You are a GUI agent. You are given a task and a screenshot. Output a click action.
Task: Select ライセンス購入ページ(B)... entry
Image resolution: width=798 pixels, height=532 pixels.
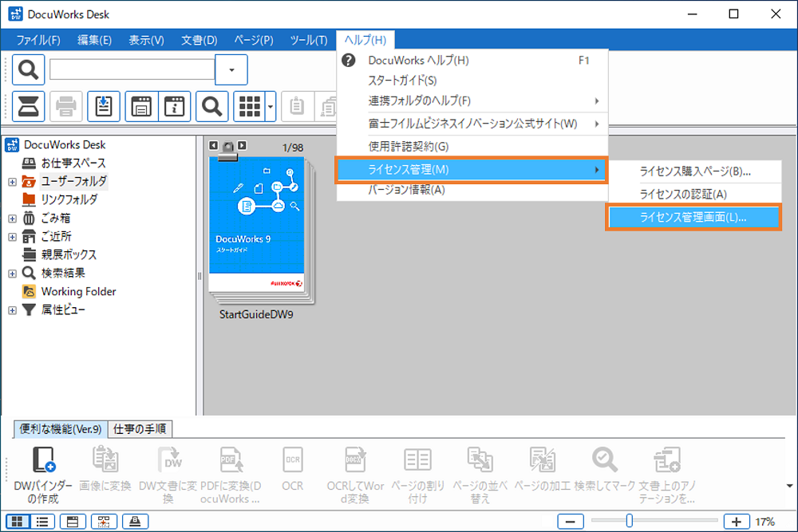coord(693,171)
